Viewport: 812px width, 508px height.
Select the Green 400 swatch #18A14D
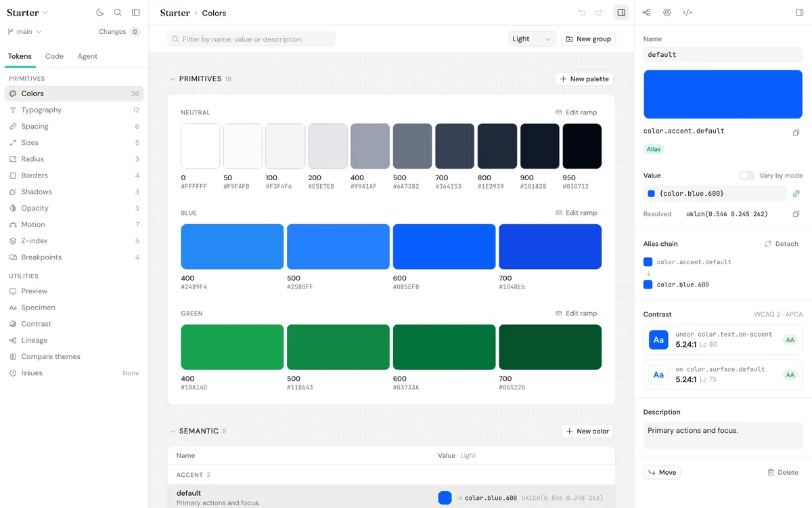point(232,347)
